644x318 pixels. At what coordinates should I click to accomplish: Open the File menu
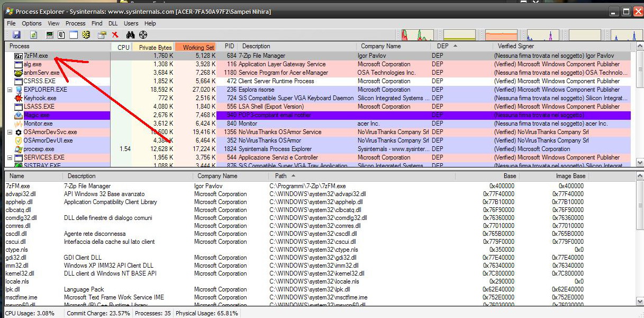point(11,23)
